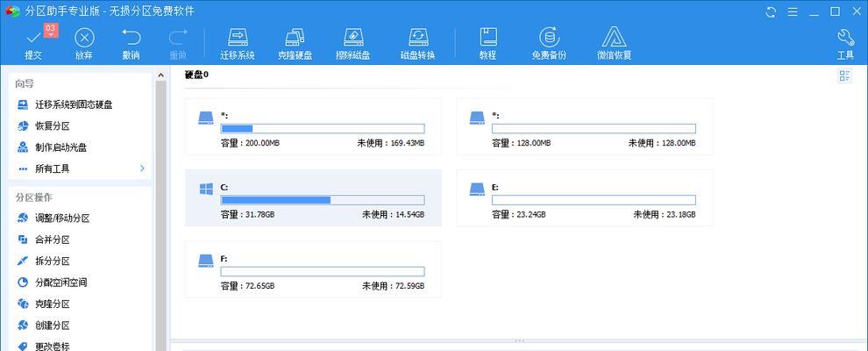Open the 擦除磁盘 wipe disk tool
The width and height of the screenshot is (868, 351).
click(x=352, y=44)
